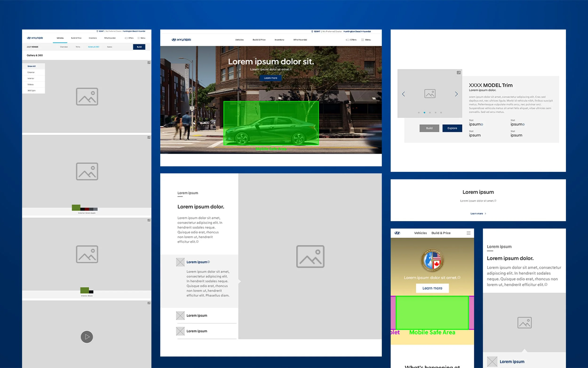
Task: Expand the second Lorem ipsum accordion item
Action: pos(197,315)
